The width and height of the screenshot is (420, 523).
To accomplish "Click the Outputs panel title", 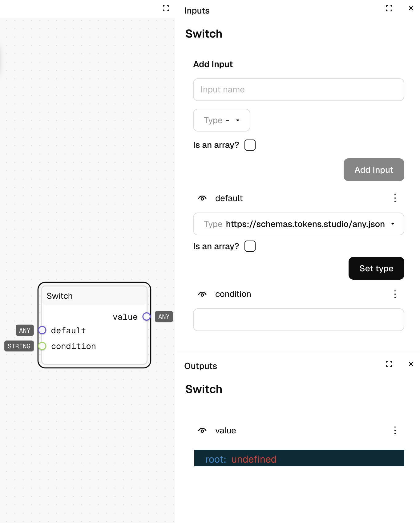I will tap(200, 366).
